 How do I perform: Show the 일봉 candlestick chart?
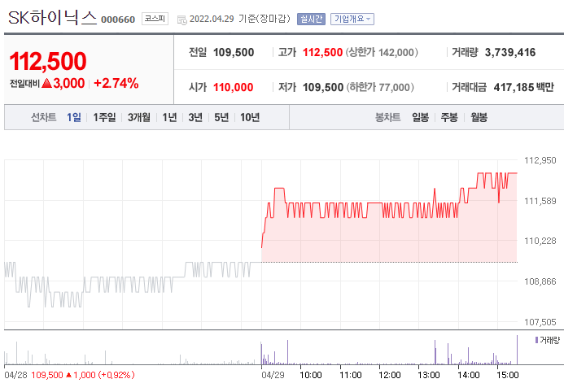click(420, 117)
